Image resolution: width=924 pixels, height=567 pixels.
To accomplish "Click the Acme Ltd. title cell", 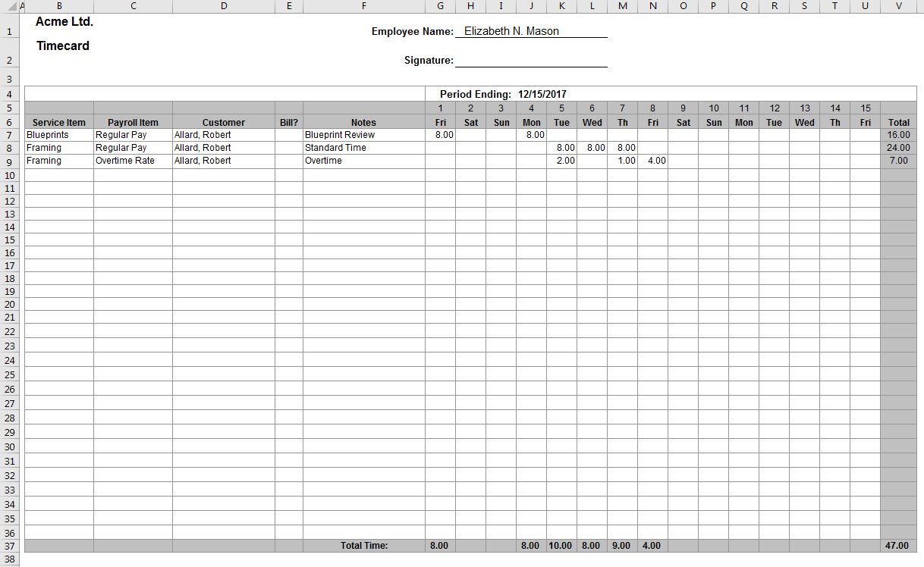I will [64, 22].
